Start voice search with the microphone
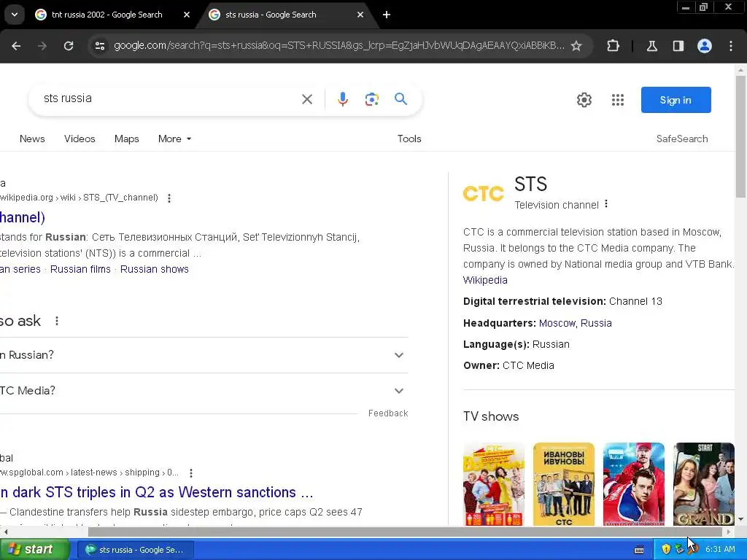 pyautogui.click(x=343, y=99)
